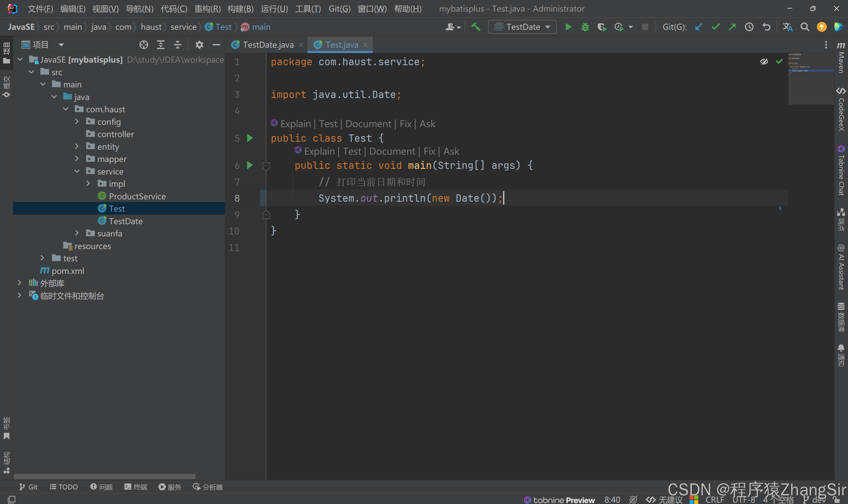Click the fold end marker at line 9

pos(266,215)
